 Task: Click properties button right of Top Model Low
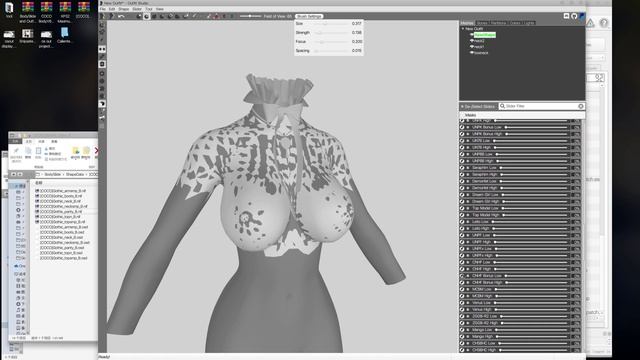[x=576, y=208]
